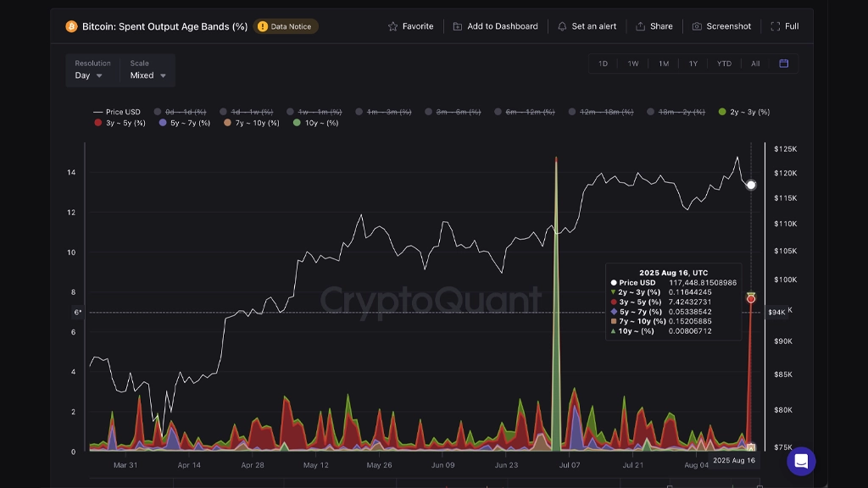868x488 pixels.
Task: Enable the 1m ~ 3m (%) series
Action: (383, 112)
